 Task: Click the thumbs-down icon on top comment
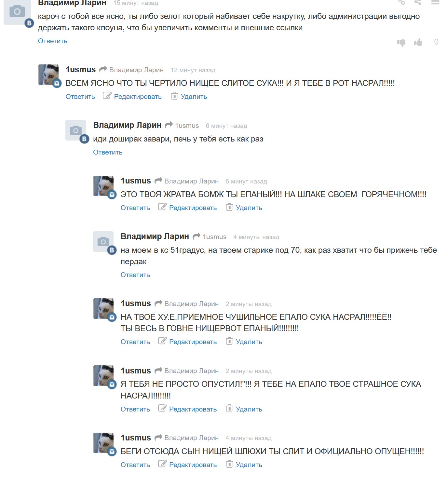(401, 43)
